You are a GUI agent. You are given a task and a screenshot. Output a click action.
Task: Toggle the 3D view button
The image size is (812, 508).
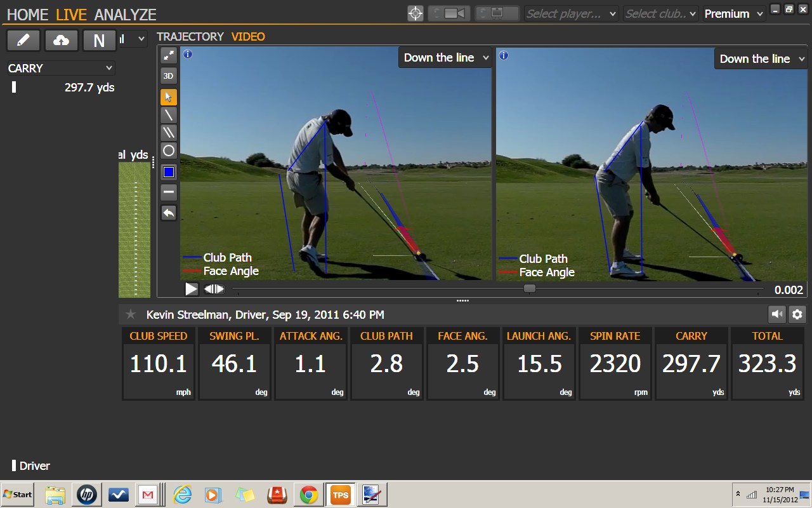[x=169, y=76]
